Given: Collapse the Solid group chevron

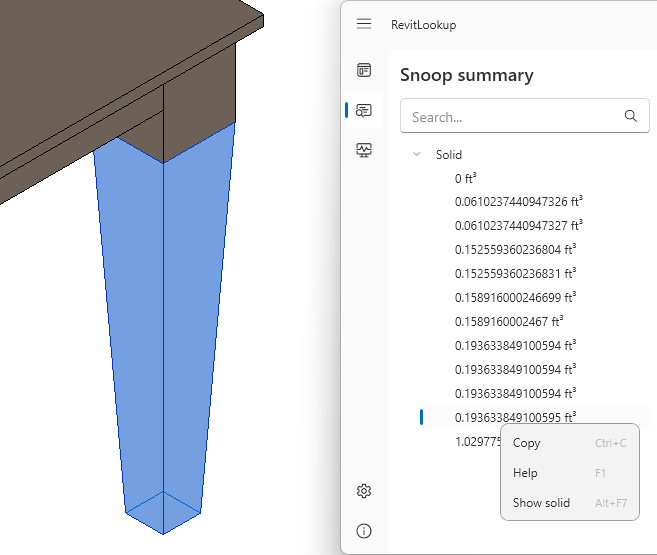Looking at the screenshot, I should [x=416, y=155].
